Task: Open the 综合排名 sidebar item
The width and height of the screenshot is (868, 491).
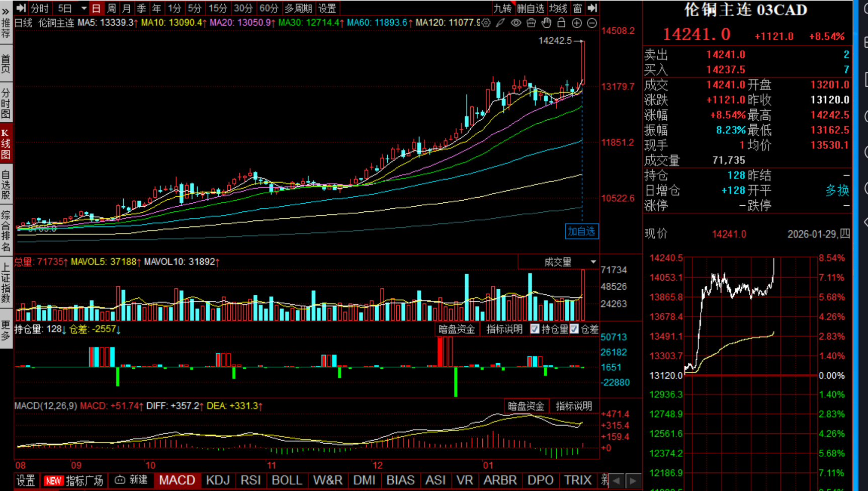Action: tap(6, 231)
